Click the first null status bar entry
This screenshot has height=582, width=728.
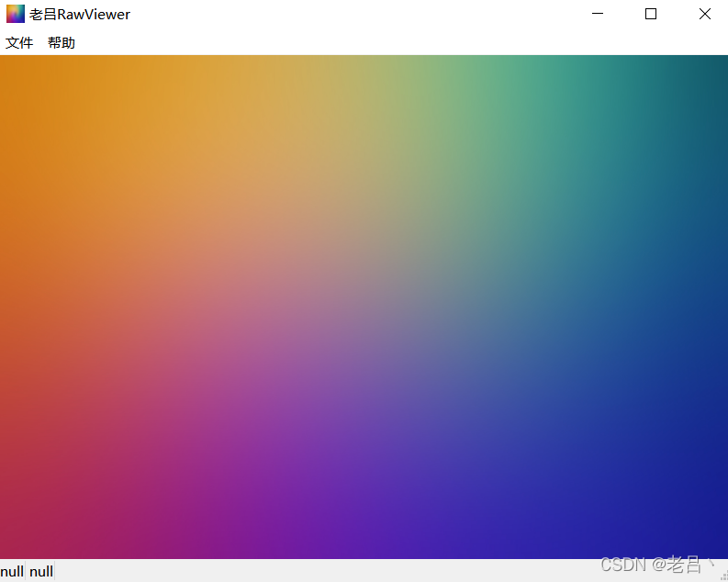point(12,571)
